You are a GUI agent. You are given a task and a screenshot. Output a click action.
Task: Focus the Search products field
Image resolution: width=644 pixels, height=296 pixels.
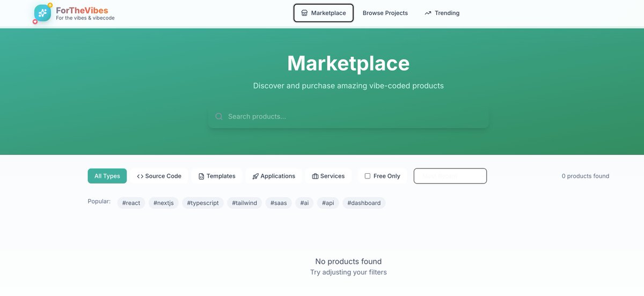[x=348, y=116]
